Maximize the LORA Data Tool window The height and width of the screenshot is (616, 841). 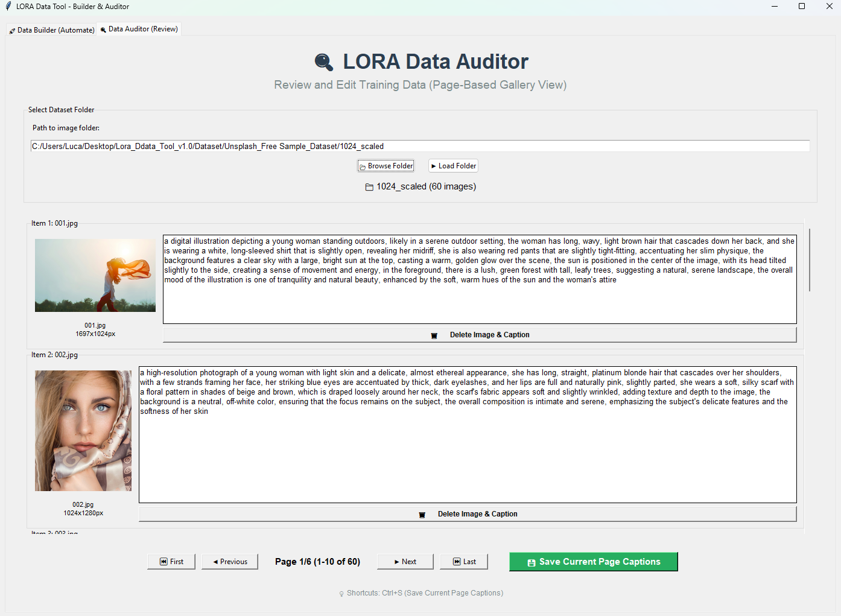pos(802,7)
